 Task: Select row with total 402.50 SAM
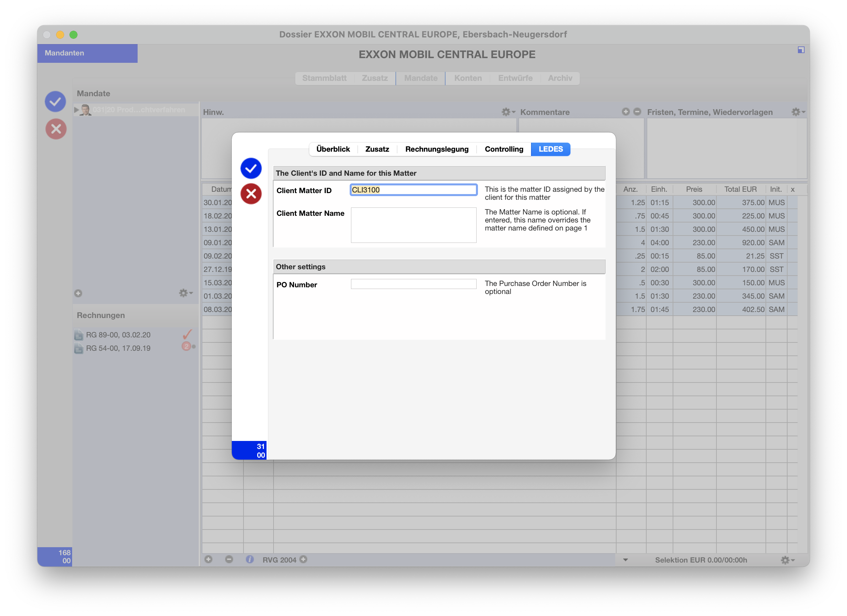coord(707,310)
